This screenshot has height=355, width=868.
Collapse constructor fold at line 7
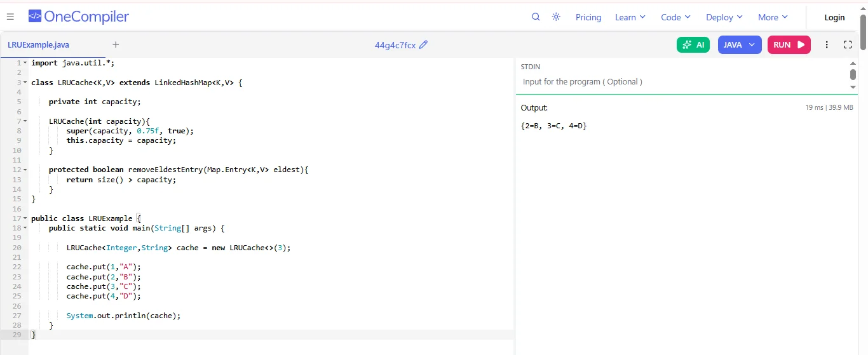[25, 121]
